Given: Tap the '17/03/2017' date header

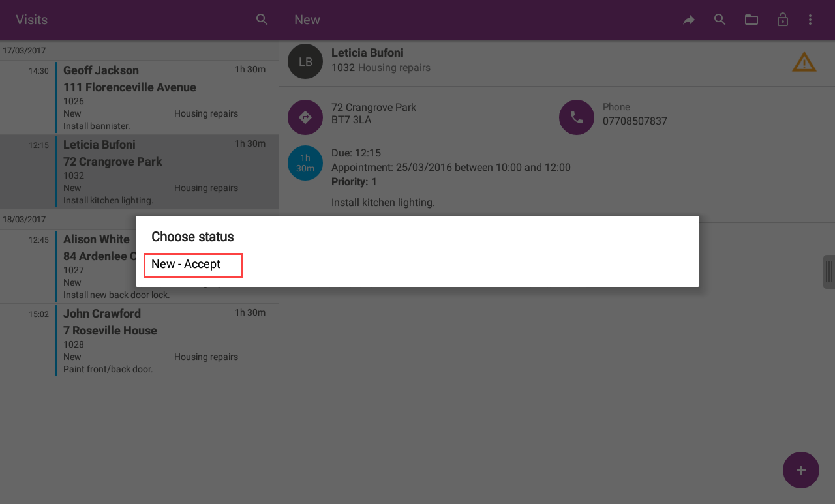Looking at the screenshot, I should (x=24, y=51).
